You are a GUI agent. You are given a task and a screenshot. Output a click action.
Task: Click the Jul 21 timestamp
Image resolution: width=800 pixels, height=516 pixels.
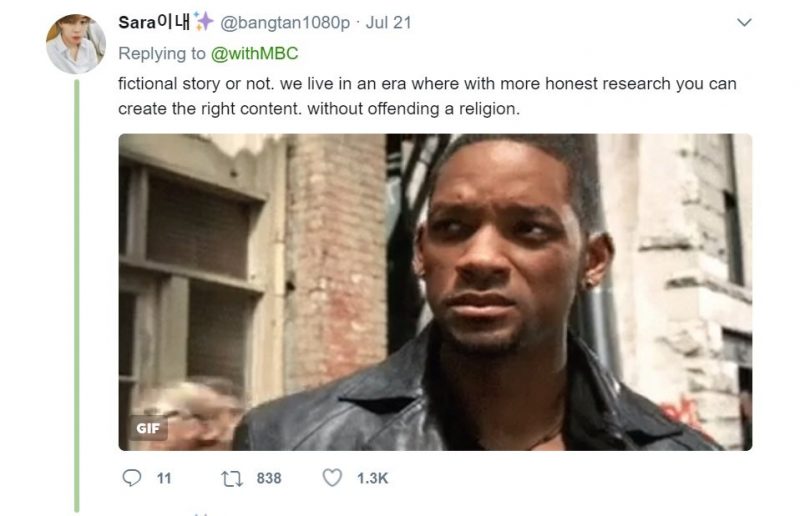388,22
